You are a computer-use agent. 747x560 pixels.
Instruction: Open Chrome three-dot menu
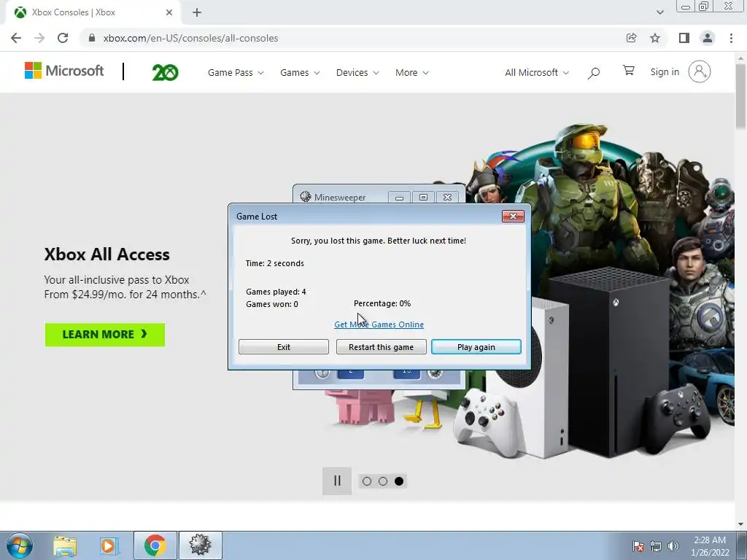coord(731,38)
